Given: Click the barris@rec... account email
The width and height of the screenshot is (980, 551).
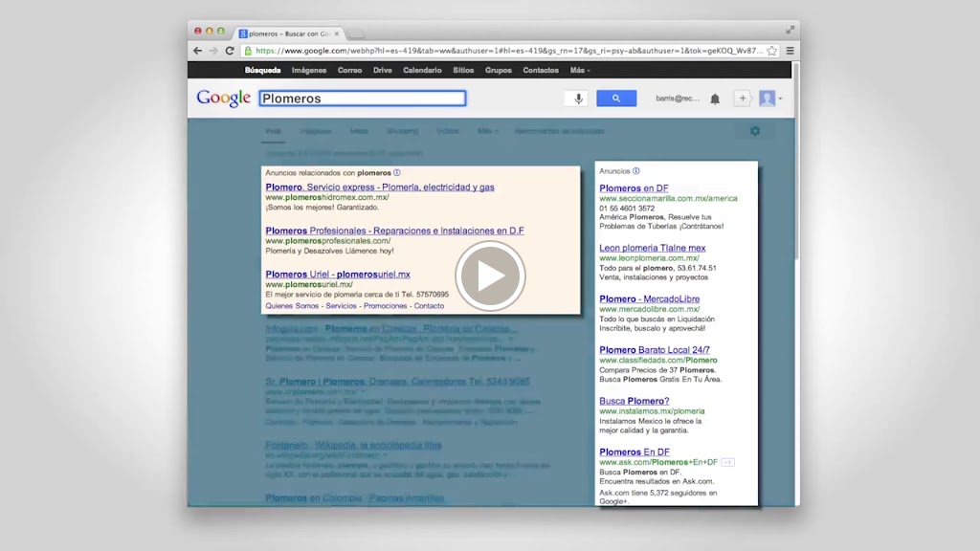Looking at the screenshot, I should [678, 99].
